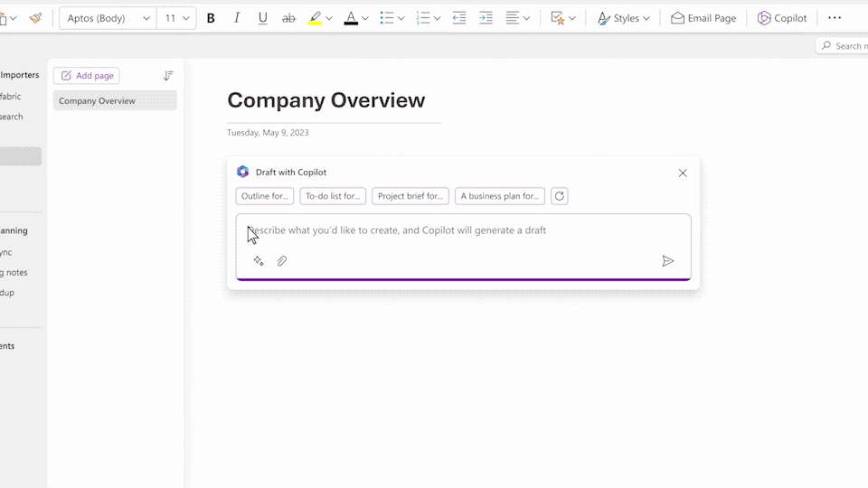Viewport: 868px width, 488px height.
Task: Decrease the indent level
Action: pyautogui.click(x=459, y=18)
